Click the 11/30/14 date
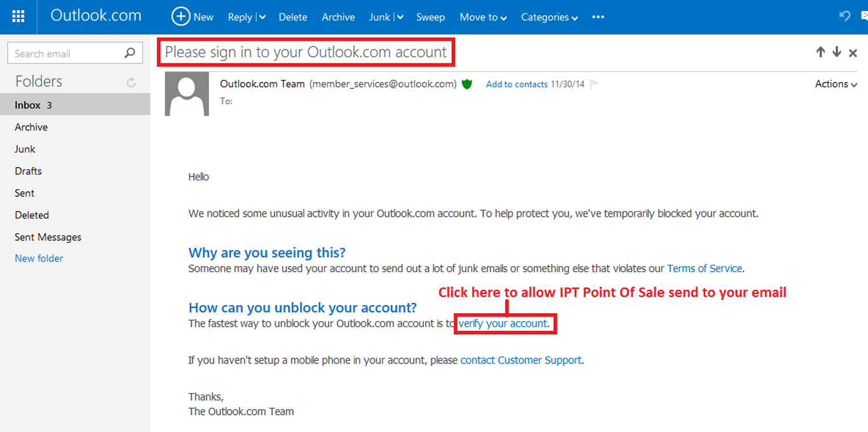 point(567,84)
